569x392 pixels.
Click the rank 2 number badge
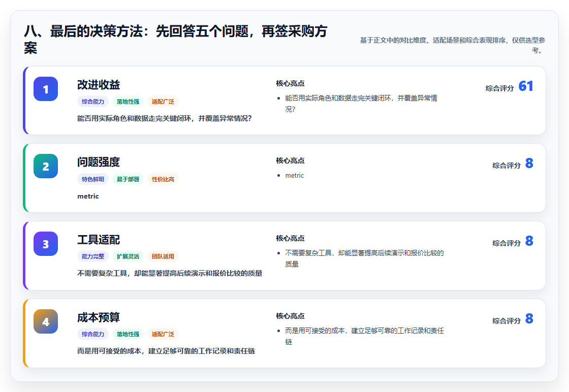point(46,166)
